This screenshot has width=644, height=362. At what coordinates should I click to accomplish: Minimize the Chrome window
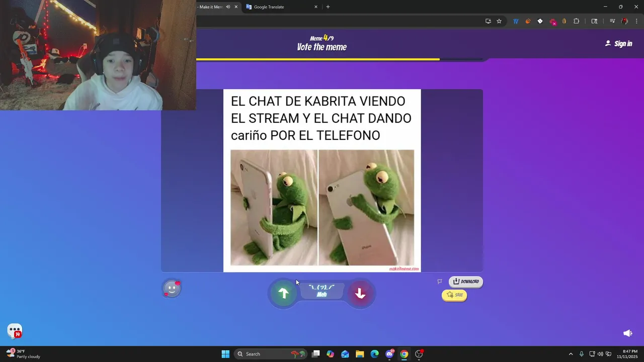[605, 7]
